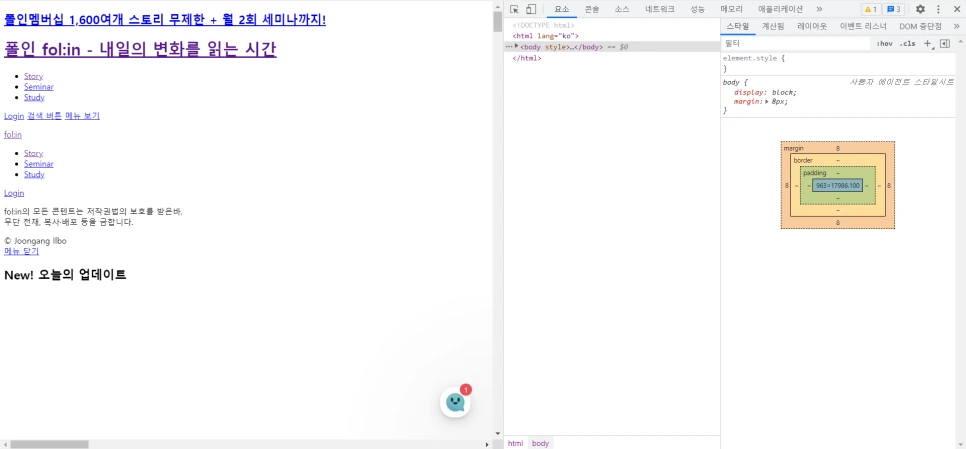Toggle the computed styles sidebar icon
Image resolution: width=966 pixels, height=449 pixels.
pyautogui.click(x=944, y=44)
